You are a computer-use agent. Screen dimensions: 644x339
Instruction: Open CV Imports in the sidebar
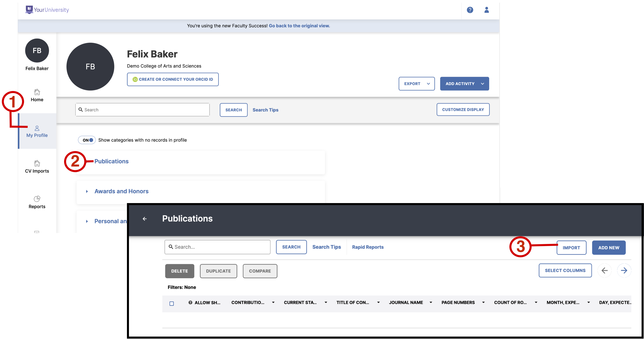tap(37, 167)
